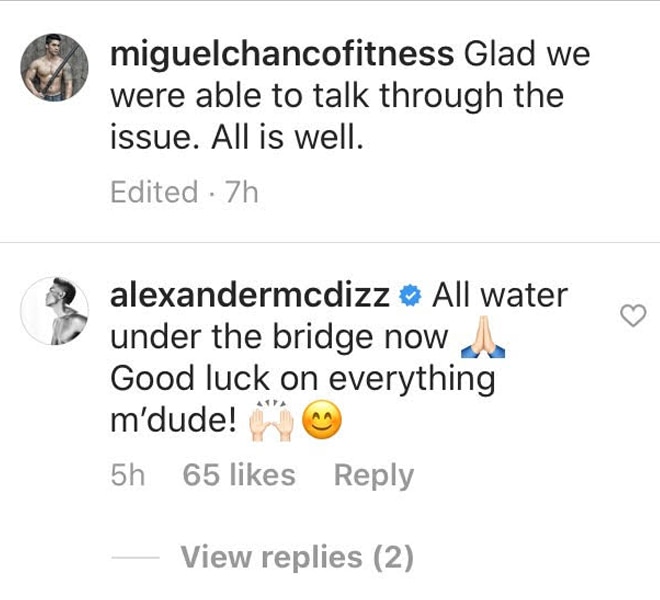The width and height of the screenshot is (660, 600).
Task: Select the 'Glad we' text after miguelchancofitness
Action: [x=527, y=54]
